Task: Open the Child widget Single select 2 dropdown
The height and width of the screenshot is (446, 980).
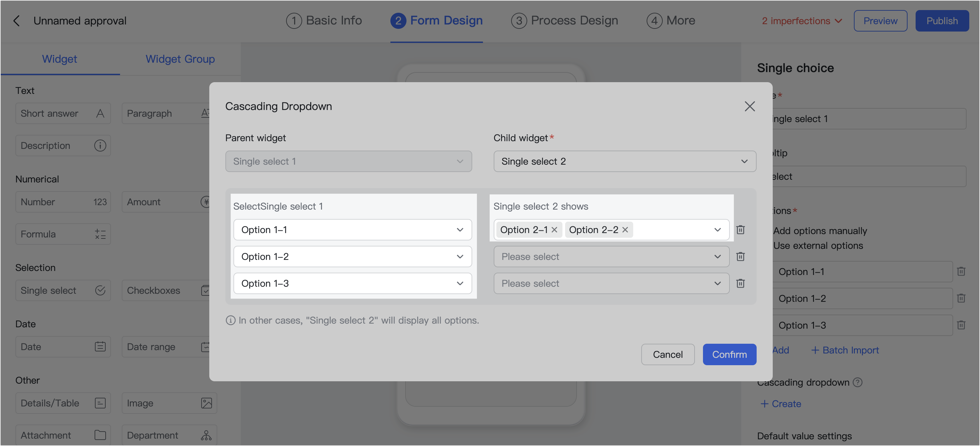Action: (625, 161)
